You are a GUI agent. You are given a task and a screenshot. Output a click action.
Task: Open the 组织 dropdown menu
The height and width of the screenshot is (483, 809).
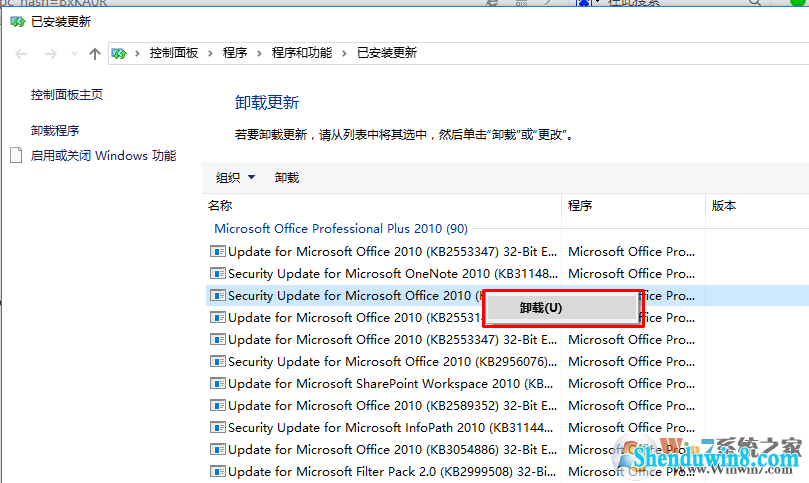click(235, 178)
